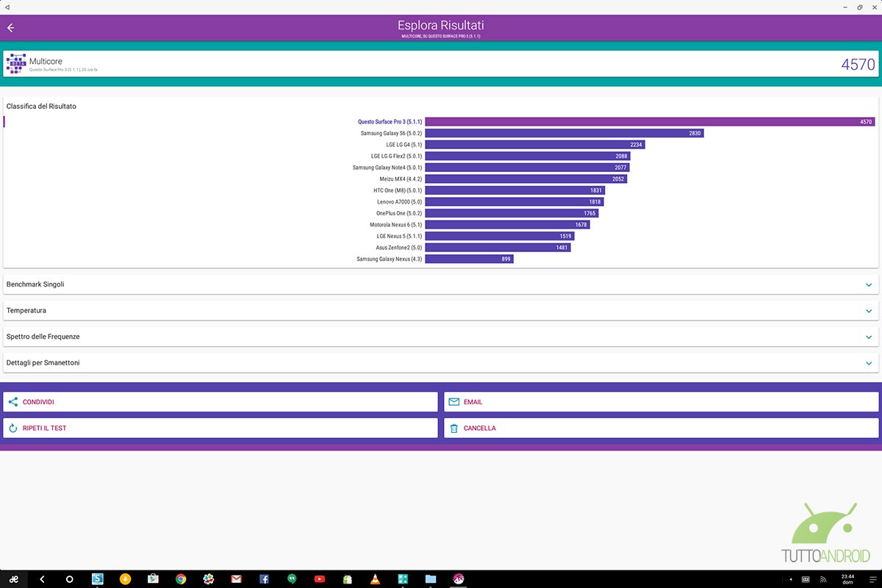Click the Samsung Galaxy S6 score bar
882x588 pixels.
tap(564, 133)
